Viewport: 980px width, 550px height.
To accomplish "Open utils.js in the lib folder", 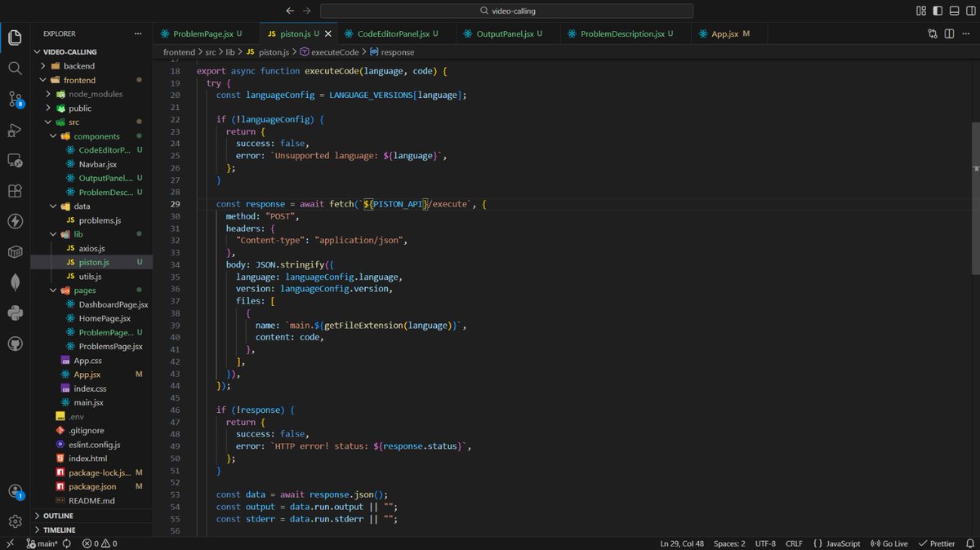I will click(90, 277).
